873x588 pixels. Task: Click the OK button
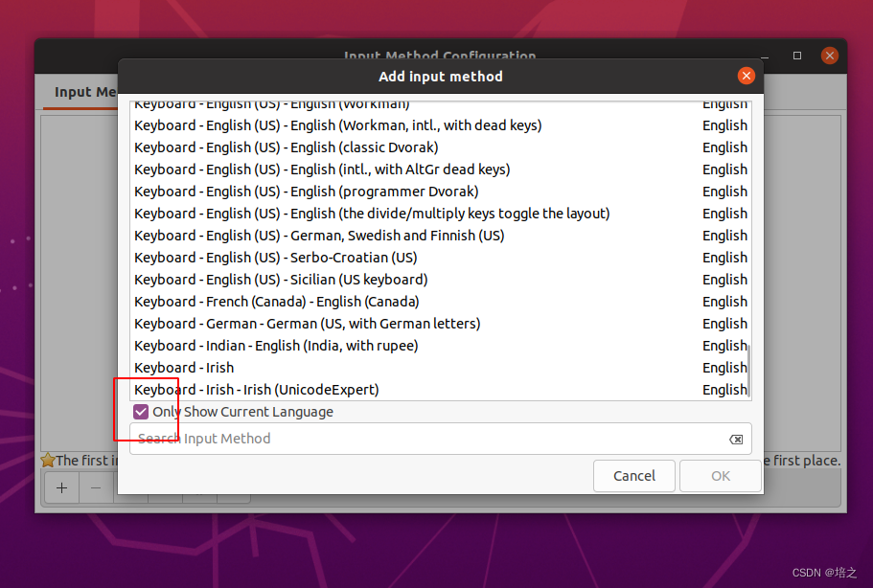pyautogui.click(x=721, y=476)
